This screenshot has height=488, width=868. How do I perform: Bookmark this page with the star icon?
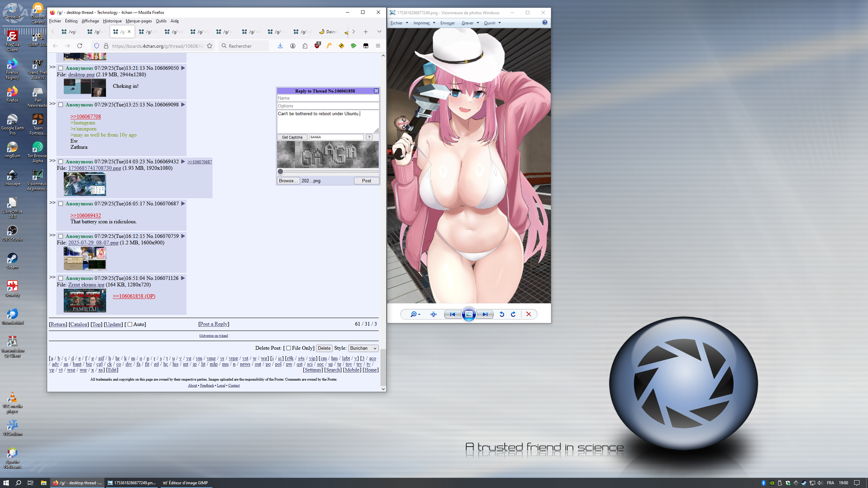pos(210,46)
